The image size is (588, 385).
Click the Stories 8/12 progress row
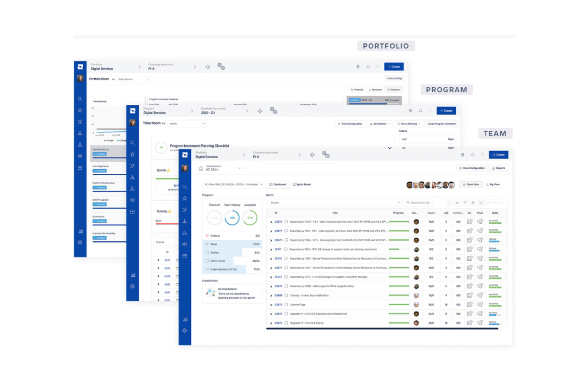click(232, 253)
